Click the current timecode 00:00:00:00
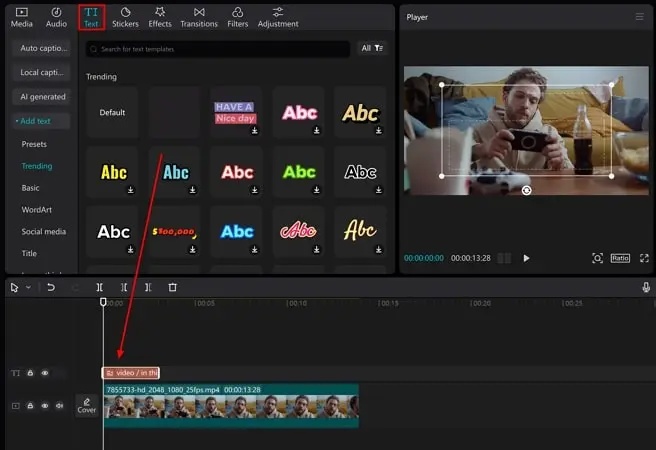656x450 pixels. pyautogui.click(x=423, y=258)
